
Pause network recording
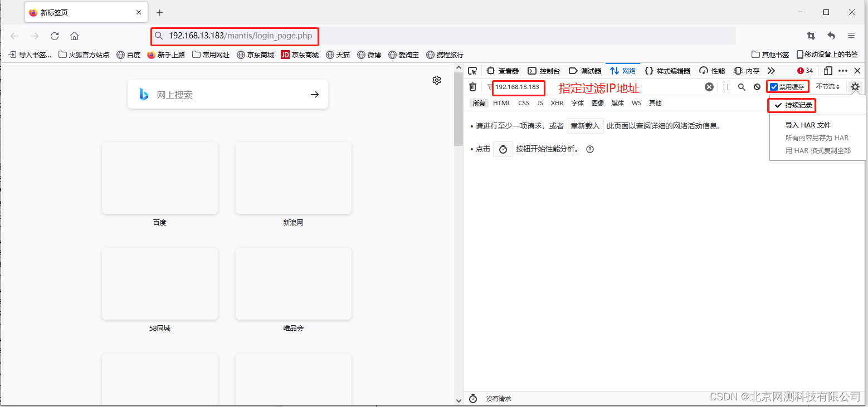click(726, 87)
